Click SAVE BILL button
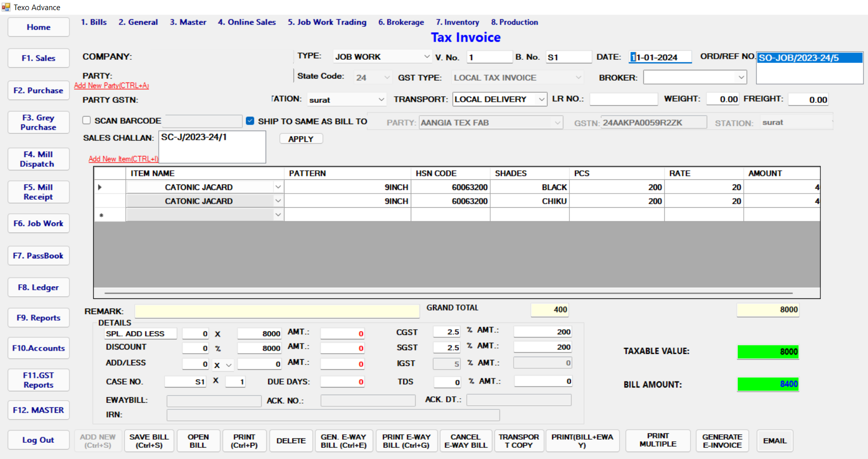Viewport: 868px width, 459px height. tap(149, 441)
